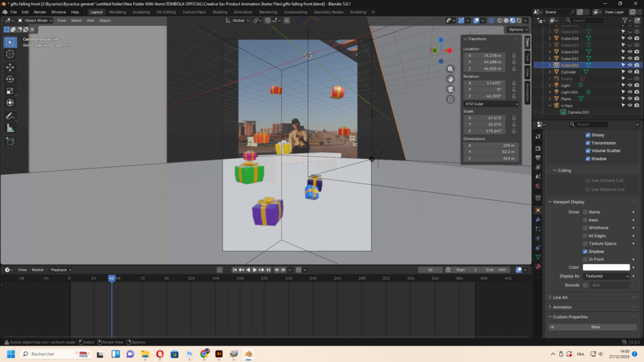Select the Move tool in the toolbar
This screenshot has height=362, width=644.
tap(10, 67)
